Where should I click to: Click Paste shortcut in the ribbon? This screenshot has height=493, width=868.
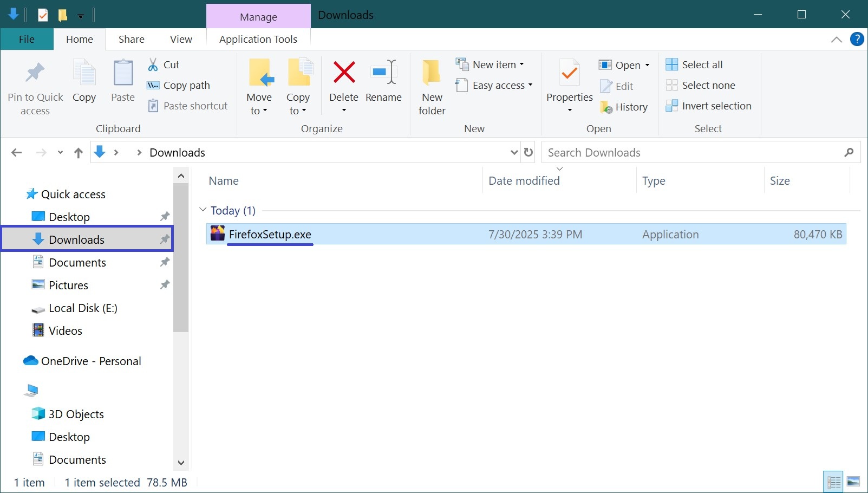click(x=188, y=106)
